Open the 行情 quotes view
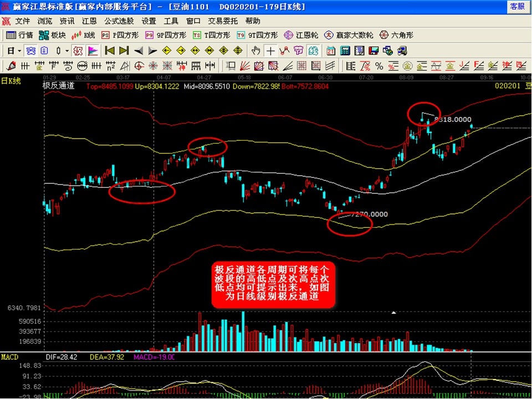 tap(20, 35)
